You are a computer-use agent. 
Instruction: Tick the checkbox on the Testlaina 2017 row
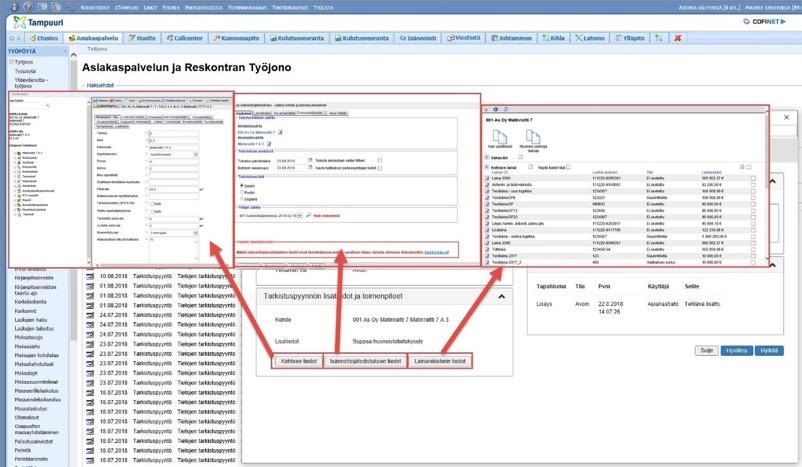(753, 255)
